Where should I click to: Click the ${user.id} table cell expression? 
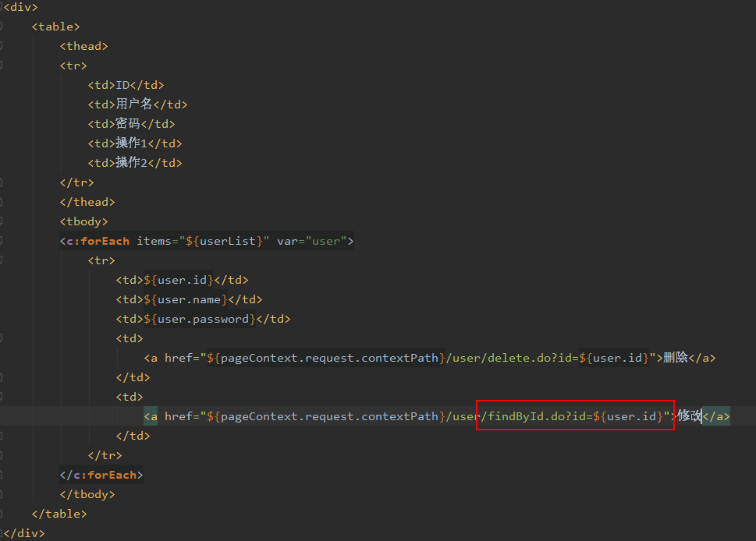click(179, 280)
